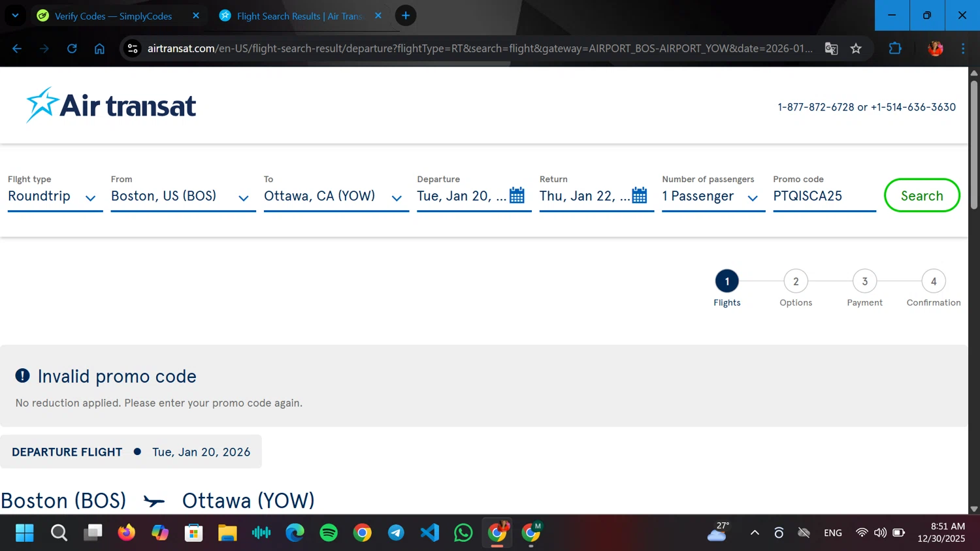
Task: Select step 3 Payment
Action: point(865,281)
